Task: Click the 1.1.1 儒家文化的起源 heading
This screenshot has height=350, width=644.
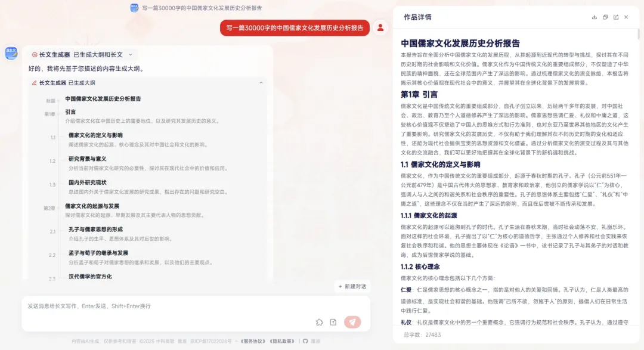Action: 429,215
